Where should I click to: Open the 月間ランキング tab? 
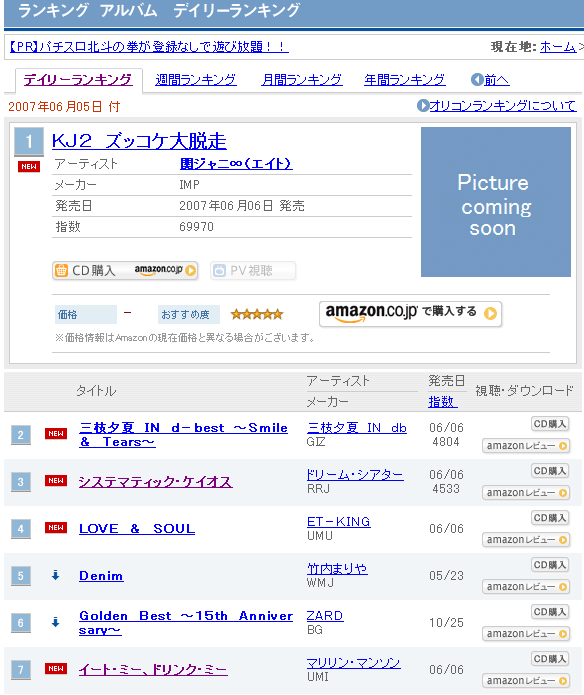pyautogui.click(x=302, y=80)
